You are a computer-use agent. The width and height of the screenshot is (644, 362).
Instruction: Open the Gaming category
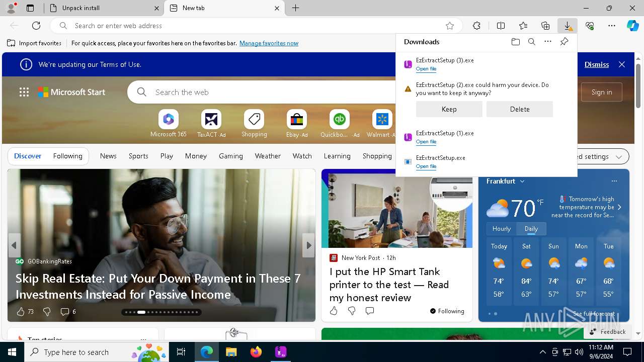231,156
